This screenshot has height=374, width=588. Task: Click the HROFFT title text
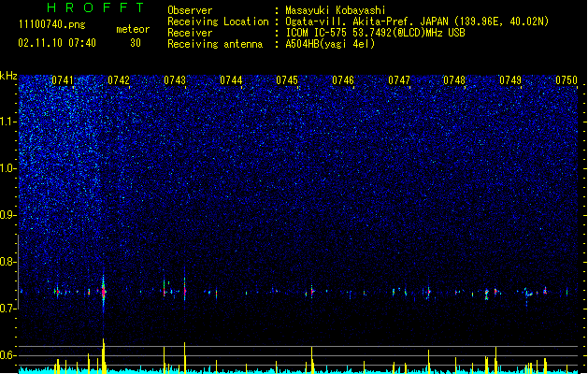[x=95, y=7]
